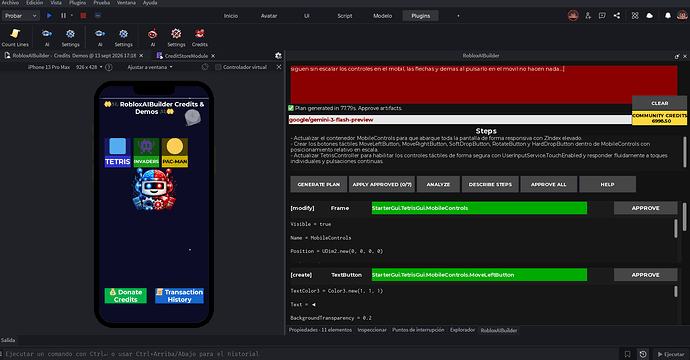Click the command bar bookmark icon
This screenshot has height=360, width=690.
[x=628, y=354]
